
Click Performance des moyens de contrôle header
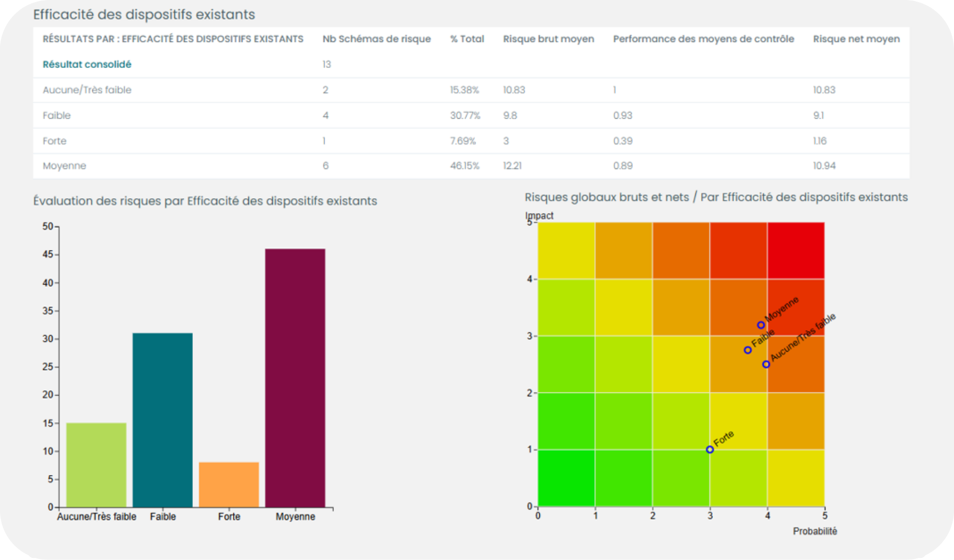(x=703, y=39)
